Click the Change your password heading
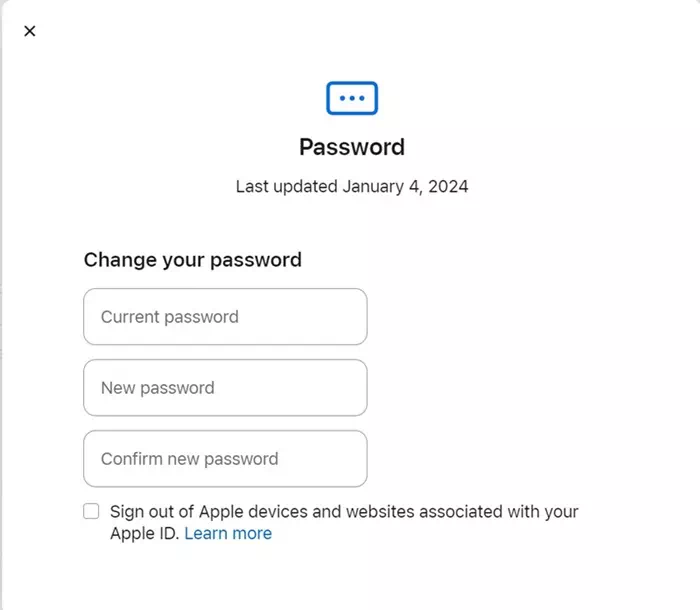700x610 pixels. coord(192,260)
